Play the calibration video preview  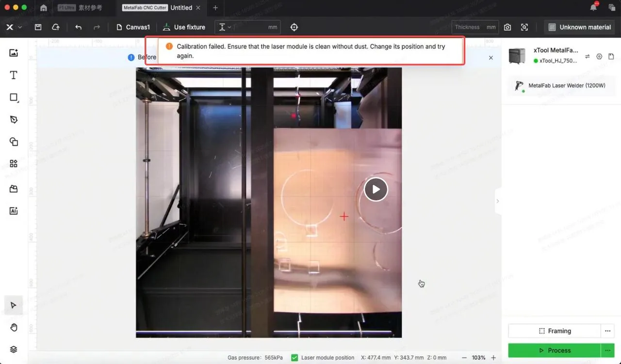[x=376, y=190]
